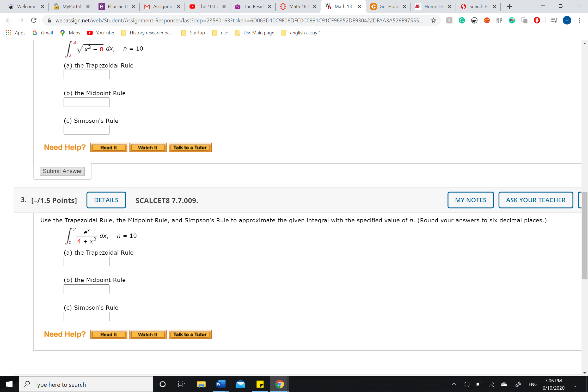Open the Mail app from the taskbar

[x=240, y=384]
